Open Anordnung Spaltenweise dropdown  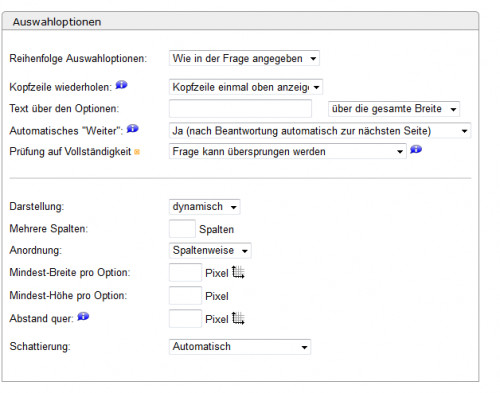click(x=210, y=250)
